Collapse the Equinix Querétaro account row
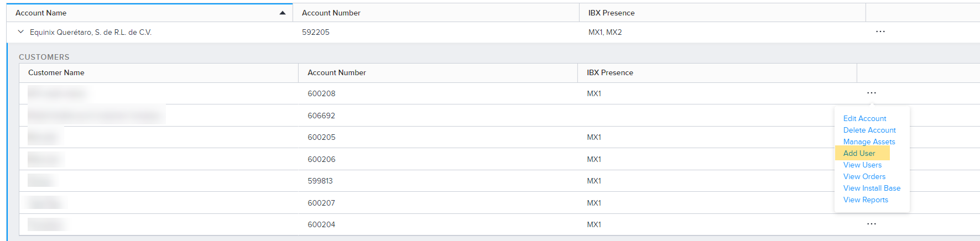The image size is (980, 241). pos(21,32)
